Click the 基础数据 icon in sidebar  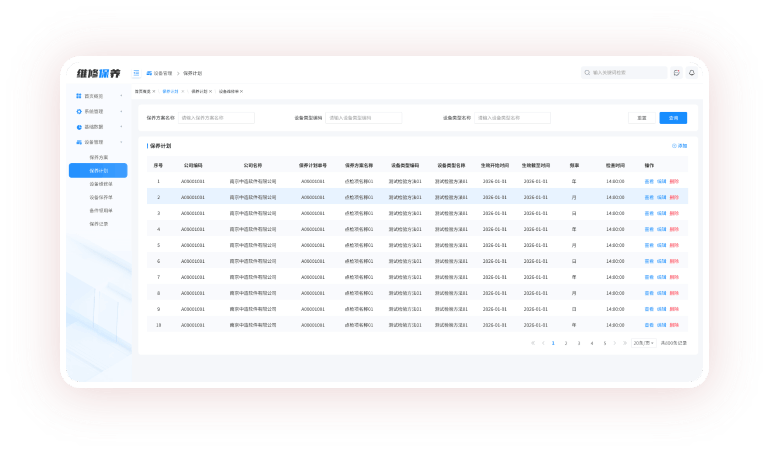pos(79,127)
